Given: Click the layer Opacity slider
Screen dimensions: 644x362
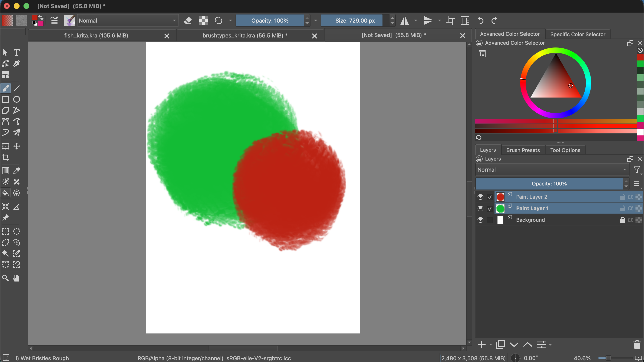Looking at the screenshot, I should (x=549, y=184).
